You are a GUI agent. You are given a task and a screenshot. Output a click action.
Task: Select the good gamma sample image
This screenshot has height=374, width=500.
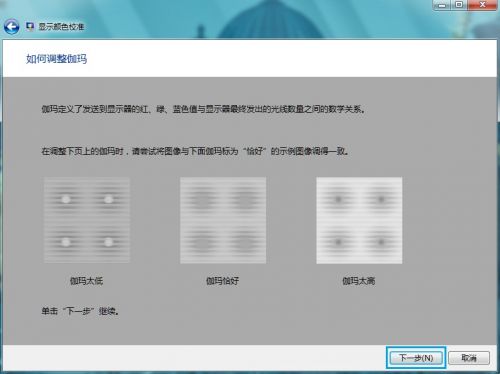(223, 220)
